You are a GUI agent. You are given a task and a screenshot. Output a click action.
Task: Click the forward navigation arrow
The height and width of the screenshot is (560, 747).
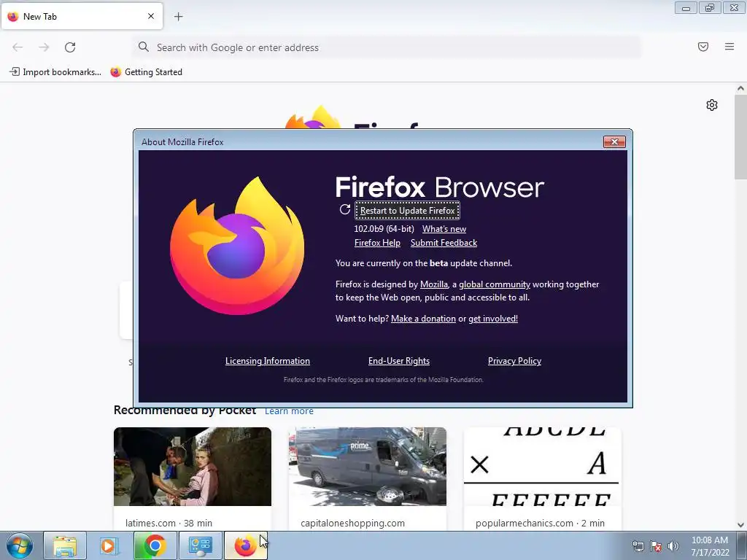44,47
